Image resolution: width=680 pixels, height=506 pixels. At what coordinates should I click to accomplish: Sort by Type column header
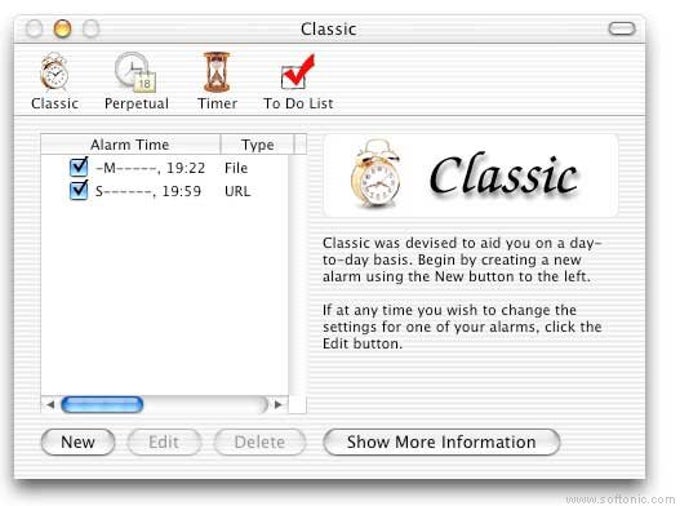point(258,144)
